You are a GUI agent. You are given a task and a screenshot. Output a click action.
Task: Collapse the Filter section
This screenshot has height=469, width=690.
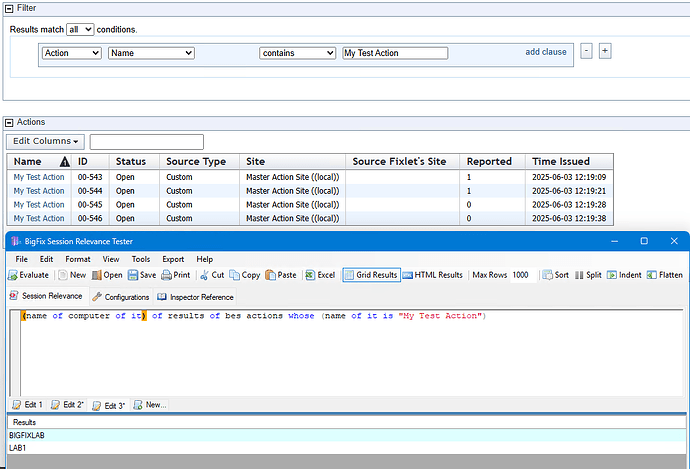pos(10,8)
